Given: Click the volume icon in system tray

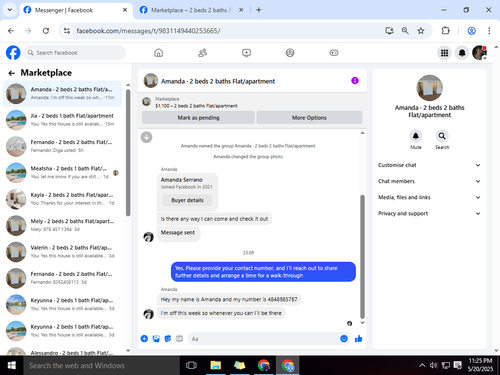Looking at the screenshot, I should pos(433,365).
